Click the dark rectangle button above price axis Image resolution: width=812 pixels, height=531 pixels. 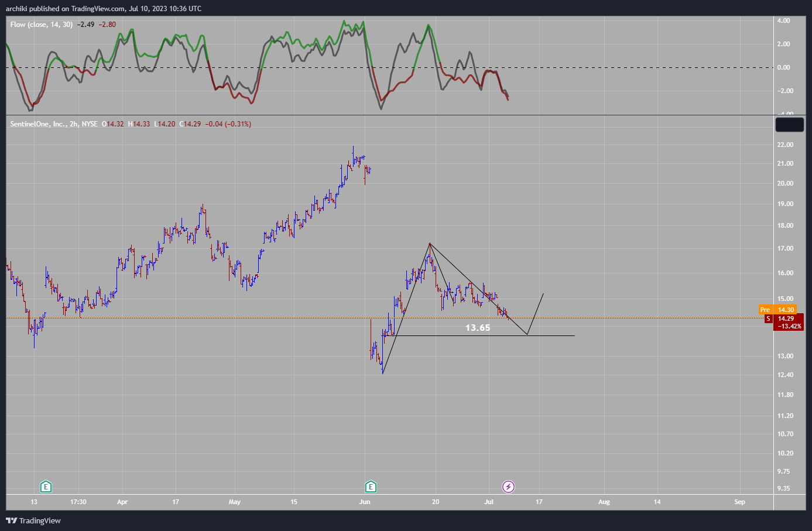(789, 125)
